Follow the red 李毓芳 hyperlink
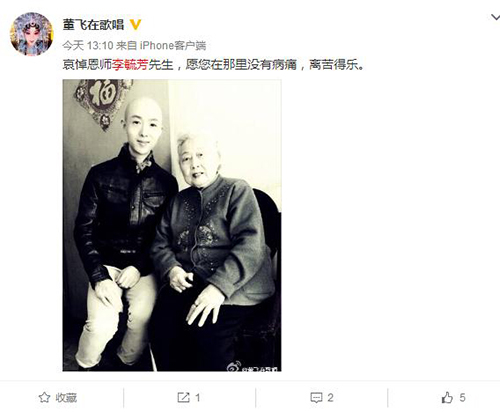This screenshot has height=412, width=500. tap(130, 64)
